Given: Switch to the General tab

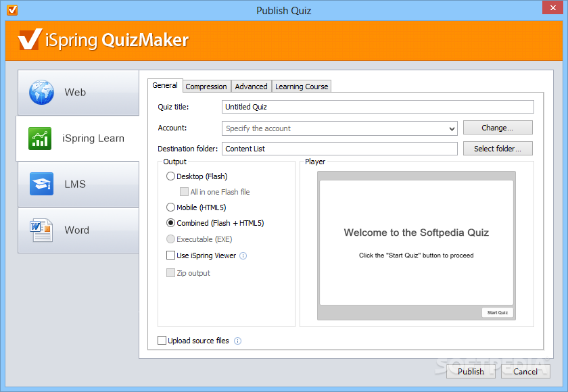Looking at the screenshot, I should pos(165,85).
